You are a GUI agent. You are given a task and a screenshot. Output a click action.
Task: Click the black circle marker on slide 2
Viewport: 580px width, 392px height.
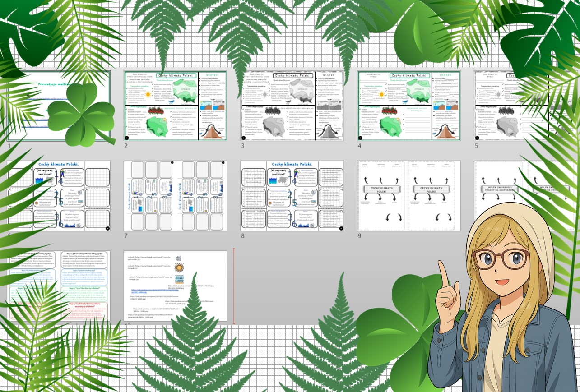point(127,138)
